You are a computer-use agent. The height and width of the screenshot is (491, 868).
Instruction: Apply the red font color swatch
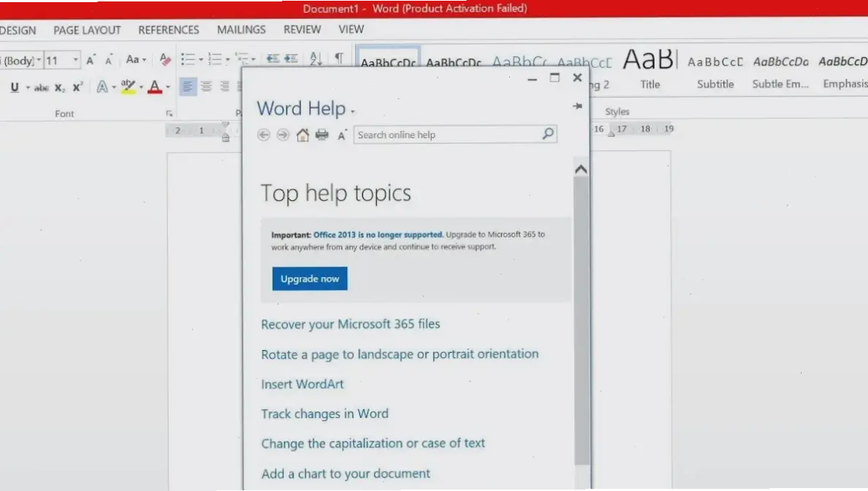click(x=154, y=87)
